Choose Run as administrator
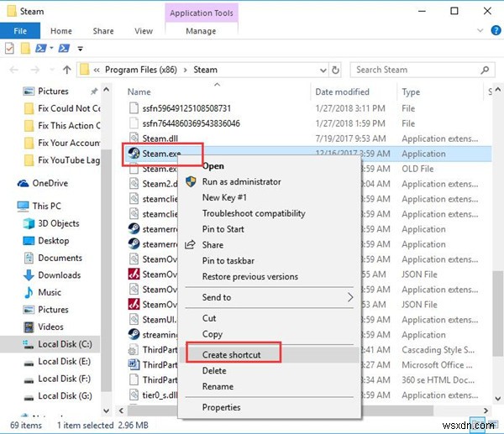 pos(241,182)
